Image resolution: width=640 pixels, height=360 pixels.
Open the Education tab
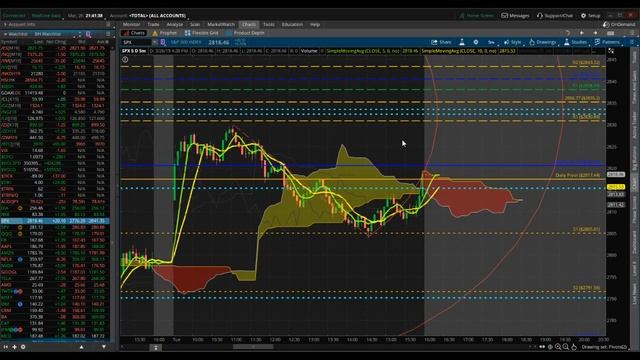pyautogui.click(x=292, y=24)
